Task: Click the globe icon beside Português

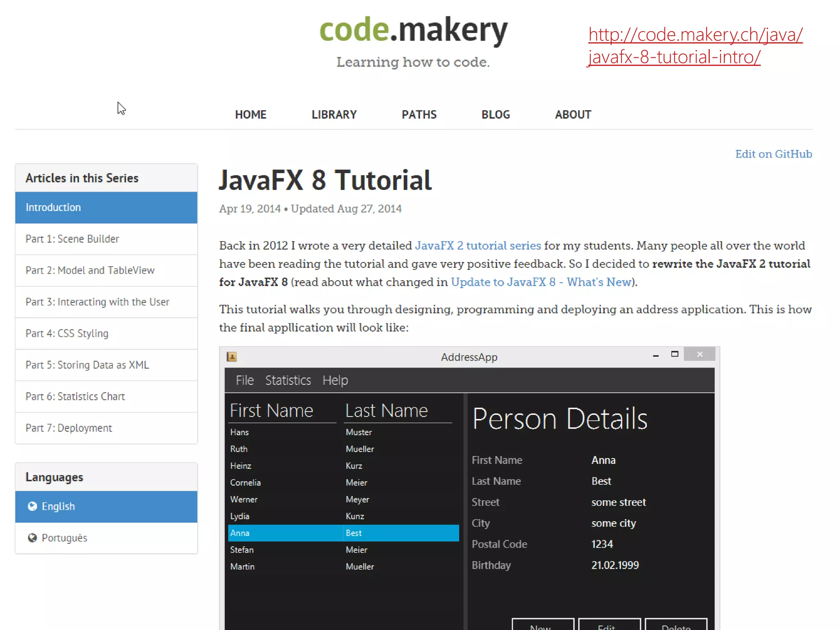Action: pos(32,538)
